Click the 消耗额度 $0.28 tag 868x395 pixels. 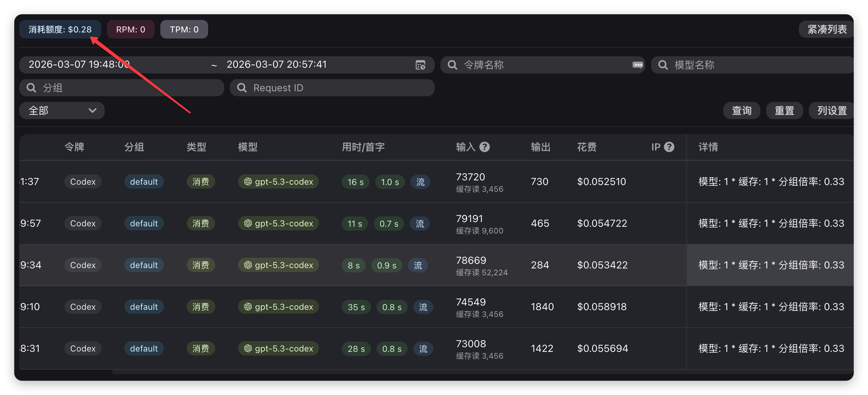click(x=60, y=29)
